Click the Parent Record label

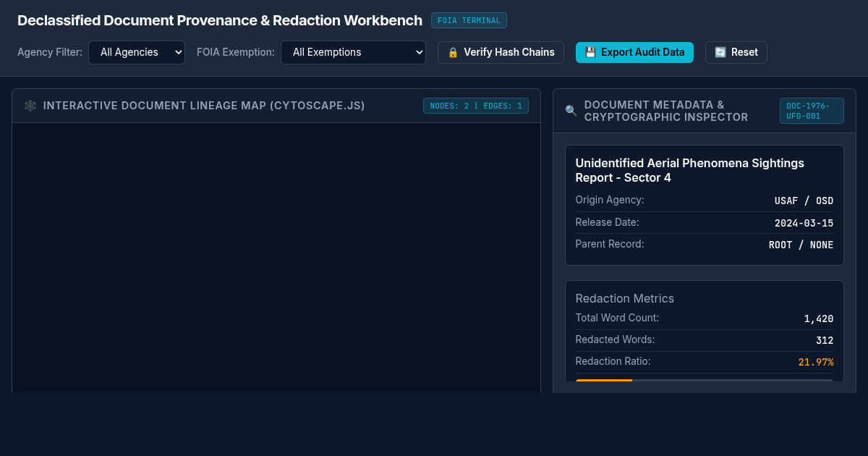610,244
